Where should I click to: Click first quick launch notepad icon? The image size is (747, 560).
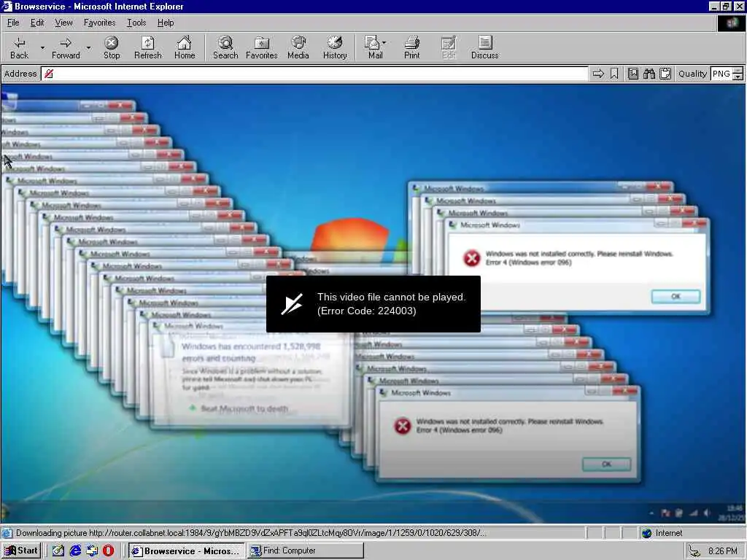pos(58,551)
